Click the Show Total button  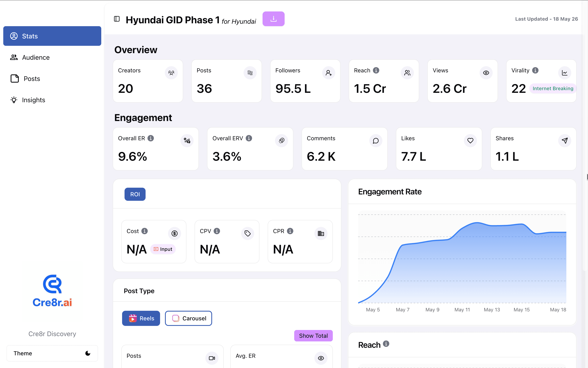(x=313, y=336)
